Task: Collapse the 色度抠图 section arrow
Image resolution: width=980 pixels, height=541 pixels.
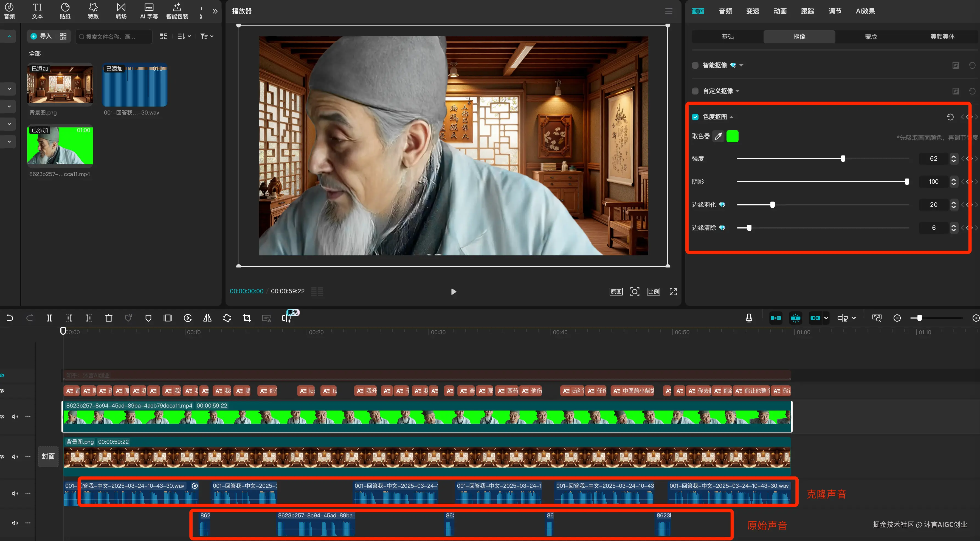Action: (x=731, y=117)
